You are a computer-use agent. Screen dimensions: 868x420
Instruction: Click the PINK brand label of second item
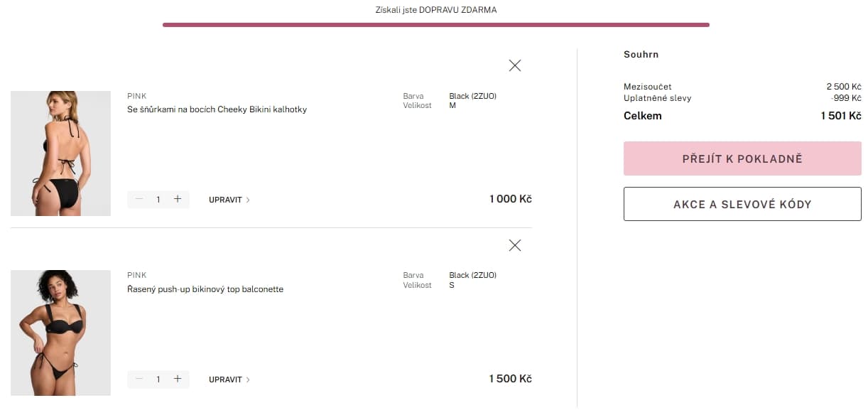coord(136,275)
